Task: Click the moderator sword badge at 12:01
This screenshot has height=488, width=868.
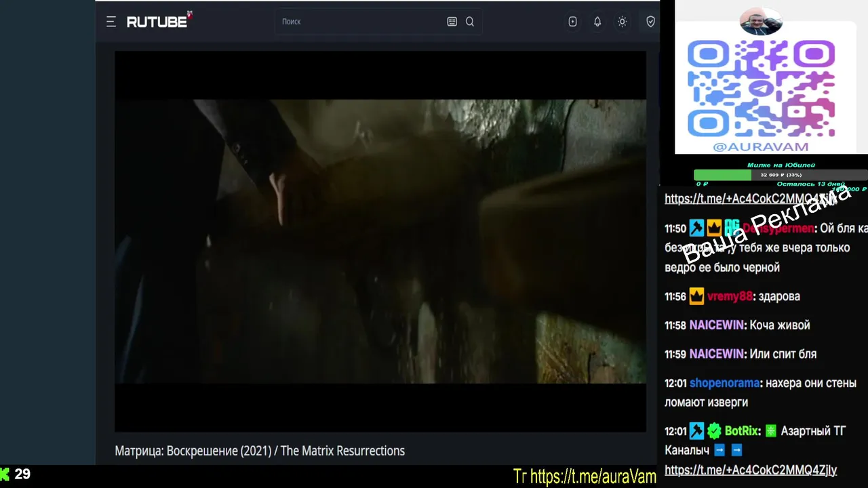Action: point(696,430)
